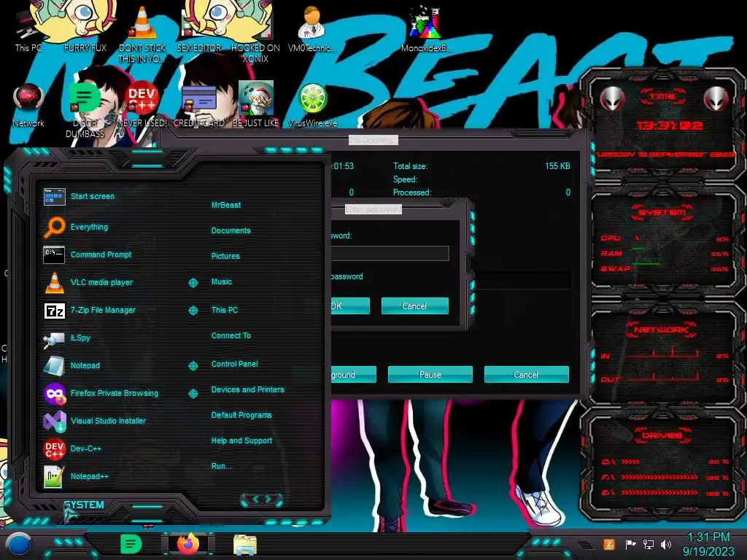Open Pictures from start menu
Screen dimensions: 747x560
225,256
